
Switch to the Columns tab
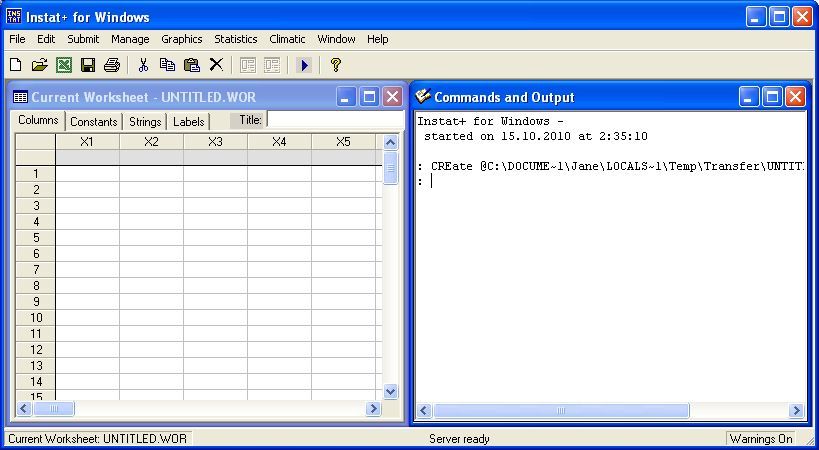38,120
